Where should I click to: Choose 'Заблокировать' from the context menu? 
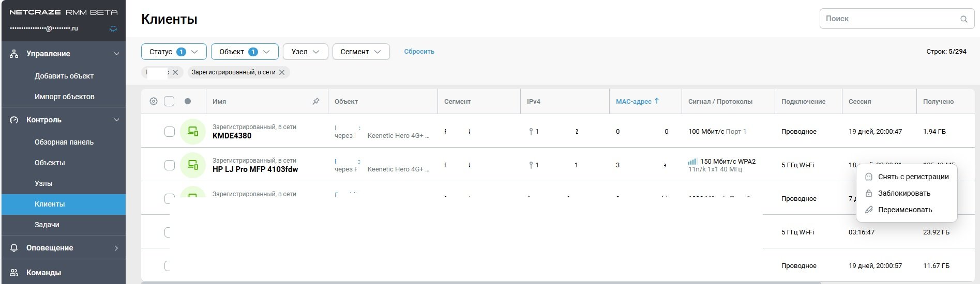904,193
